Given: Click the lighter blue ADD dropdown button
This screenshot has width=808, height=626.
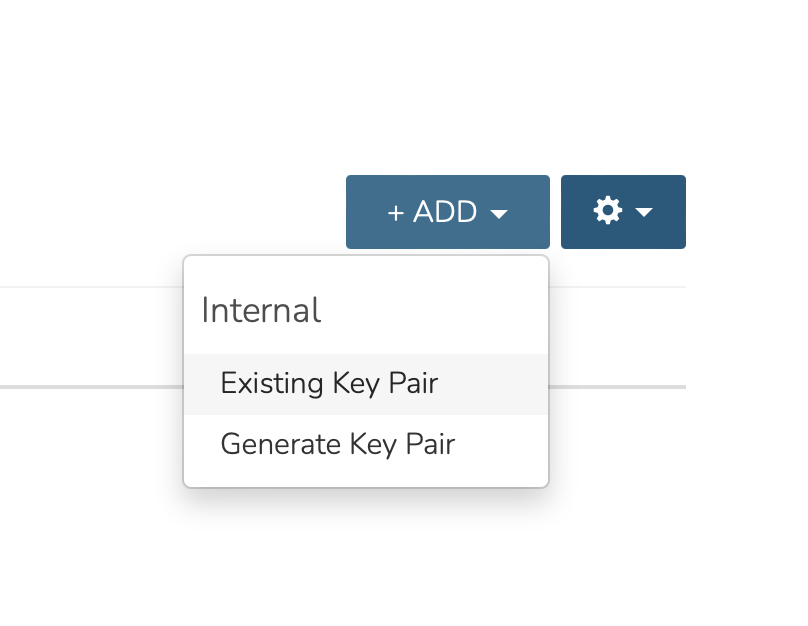Looking at the screenshot, I should 448,212.
